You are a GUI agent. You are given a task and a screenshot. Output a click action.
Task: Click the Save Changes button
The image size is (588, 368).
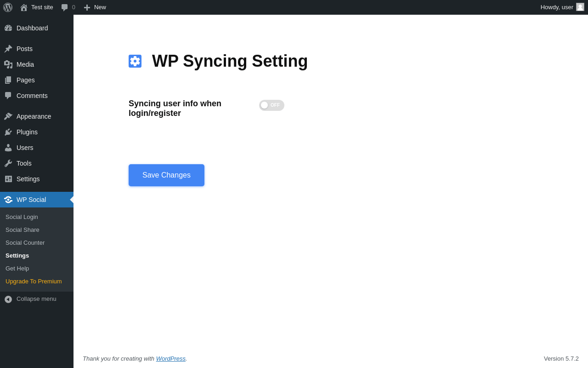tap(166, 175)
